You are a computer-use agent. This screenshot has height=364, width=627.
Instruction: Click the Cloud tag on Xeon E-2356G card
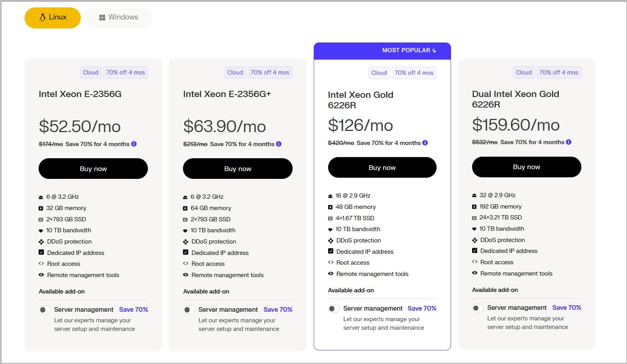click(91, 72)
